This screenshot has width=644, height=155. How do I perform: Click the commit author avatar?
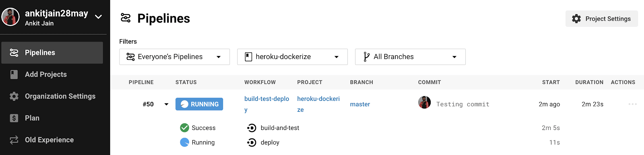click(424, 103)
